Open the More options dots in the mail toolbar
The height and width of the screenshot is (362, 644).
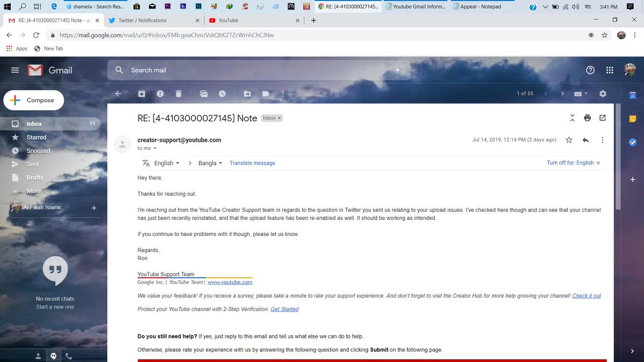(x=283, y=93)
